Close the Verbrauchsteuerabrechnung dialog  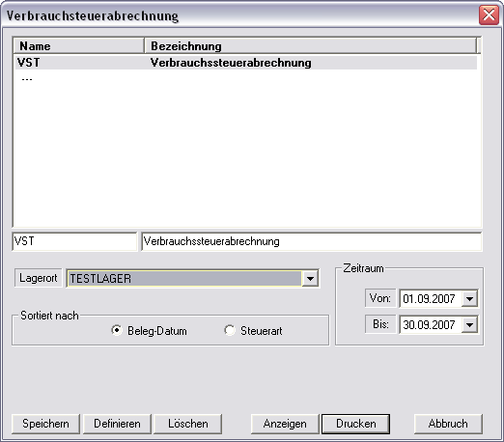pyautogui.click(x=489, y=14)
